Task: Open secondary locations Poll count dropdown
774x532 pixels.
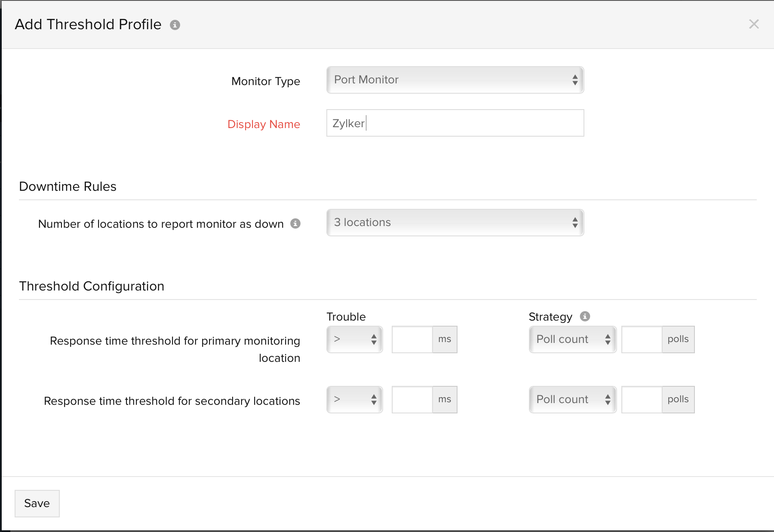Action: click(573, 400)
